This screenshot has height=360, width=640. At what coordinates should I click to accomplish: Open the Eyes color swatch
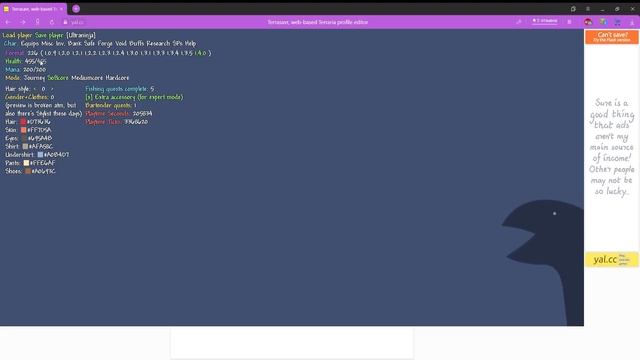click(24, 138)
